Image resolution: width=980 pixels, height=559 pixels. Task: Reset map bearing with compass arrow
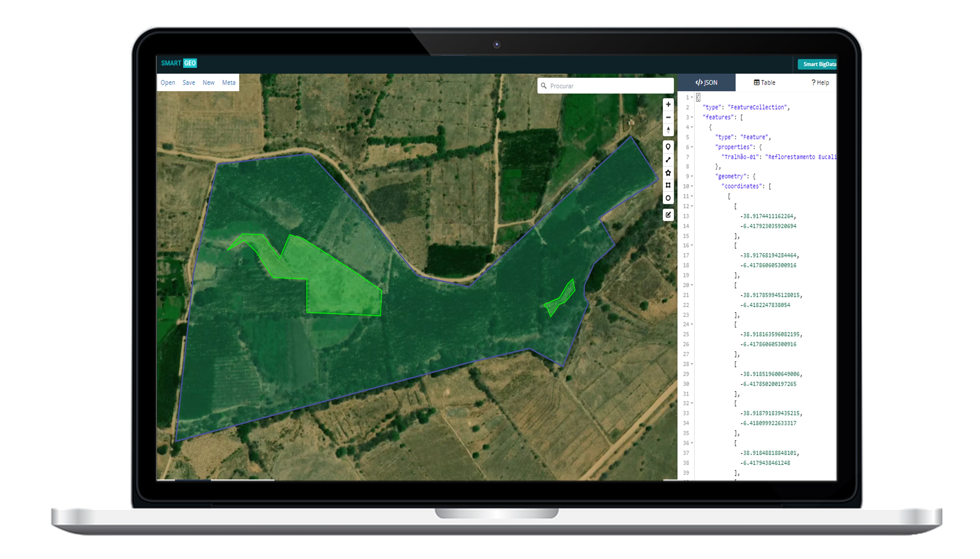pyautogui.click(x=668, y=130)
